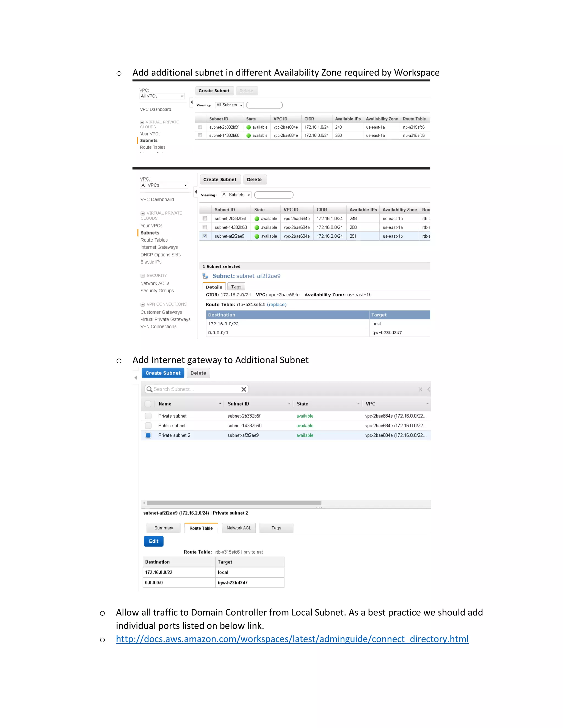Select the Private subnet 2 row name
This screenshot has width=563, height=728.
(x=174, y=435)
